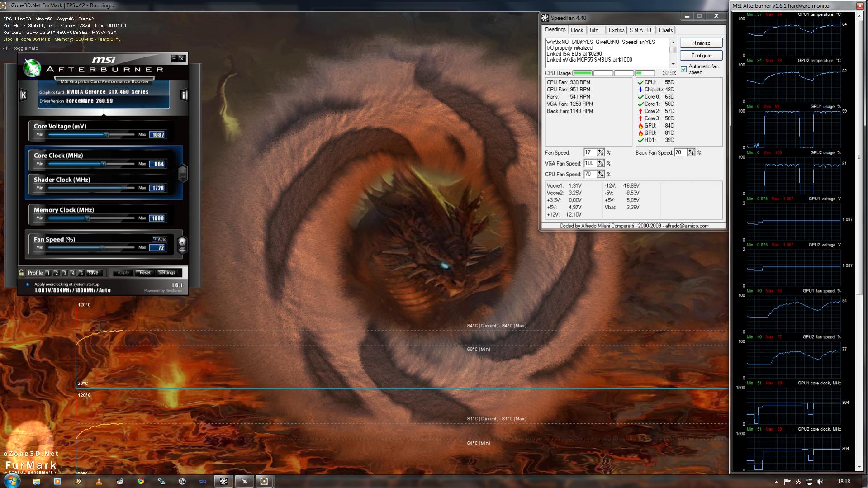Open Afterburner Settings
This screenshot has width=868, height=488.
point(167,273)
